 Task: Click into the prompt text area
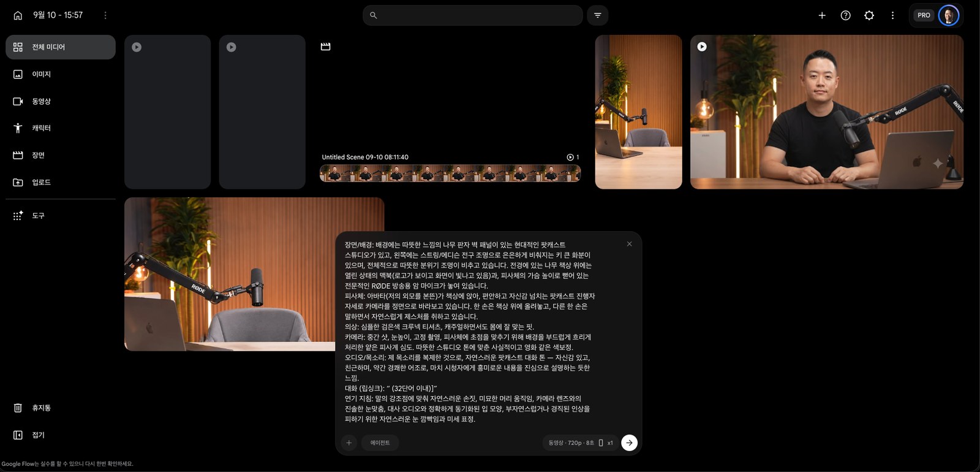coord(470,332)
